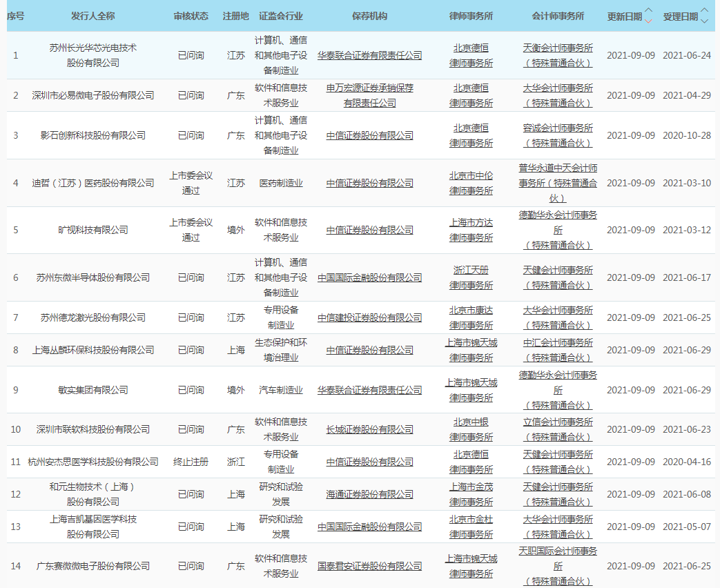Click 国泰君安证券股份有限公司 sponsor link
The image size is (720, 588).
369,566
